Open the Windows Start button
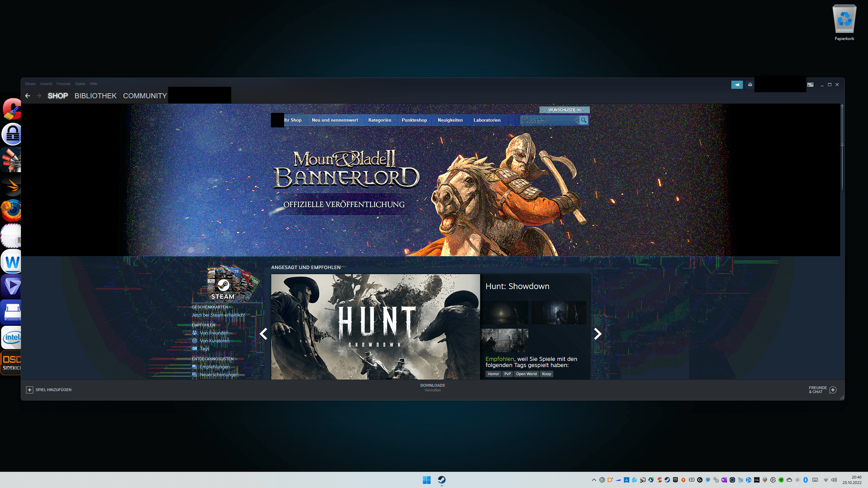 (427, 480)
